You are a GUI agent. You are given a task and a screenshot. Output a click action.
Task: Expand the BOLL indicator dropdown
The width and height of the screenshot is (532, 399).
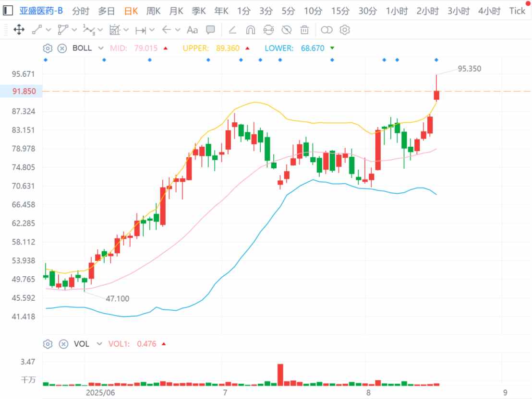101,48
